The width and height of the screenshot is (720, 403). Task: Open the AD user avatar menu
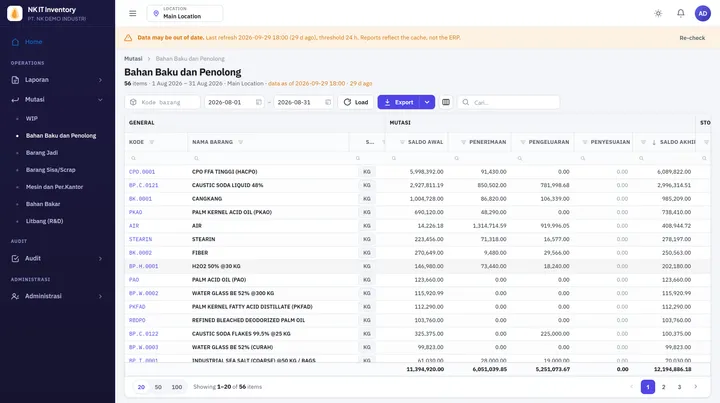tap(703, 13)
